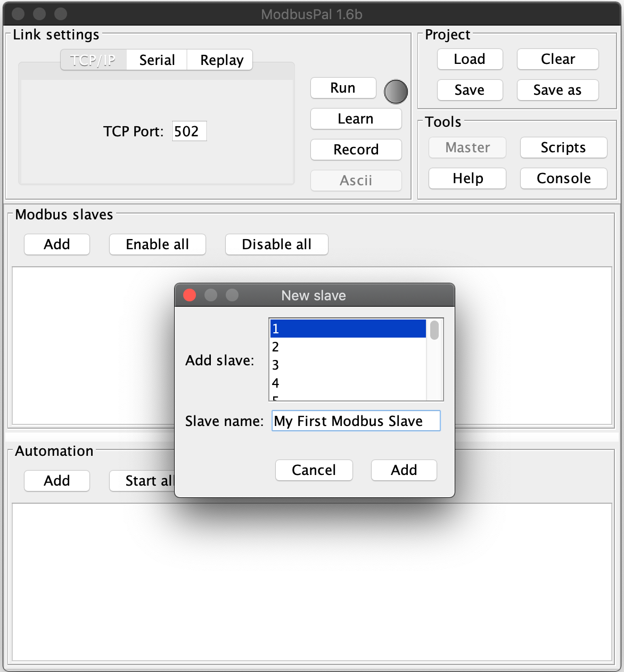Focus the Slave name text field
This screenshot has width=624, height=672.
tap(356, 421)
